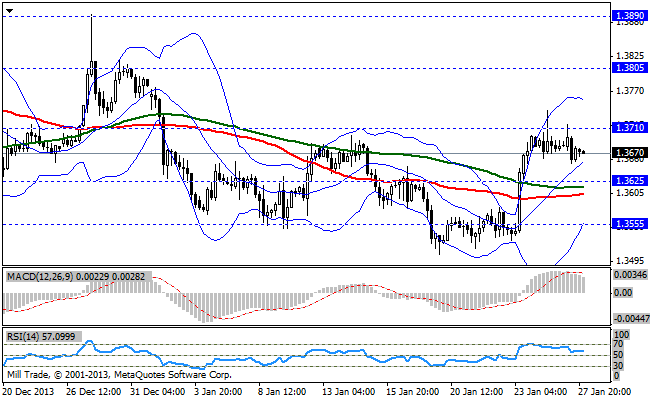Click the 1.3605 price axis value
650x400 pixels.
tap(630, 193)
